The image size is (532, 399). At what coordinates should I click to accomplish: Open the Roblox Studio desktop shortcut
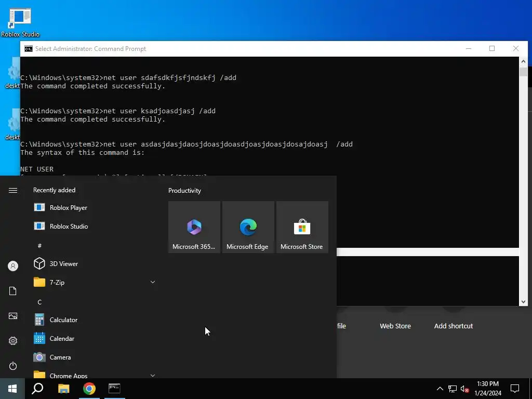point(20,22)
